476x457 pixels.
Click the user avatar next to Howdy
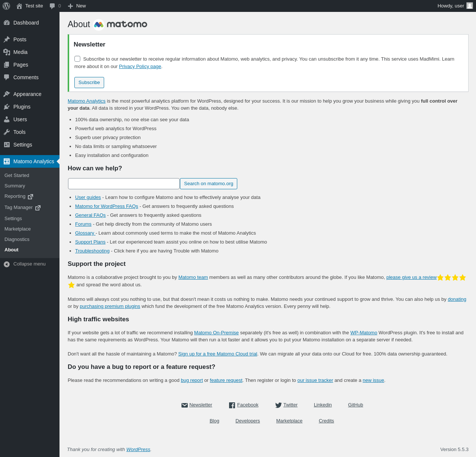[470, 6]
